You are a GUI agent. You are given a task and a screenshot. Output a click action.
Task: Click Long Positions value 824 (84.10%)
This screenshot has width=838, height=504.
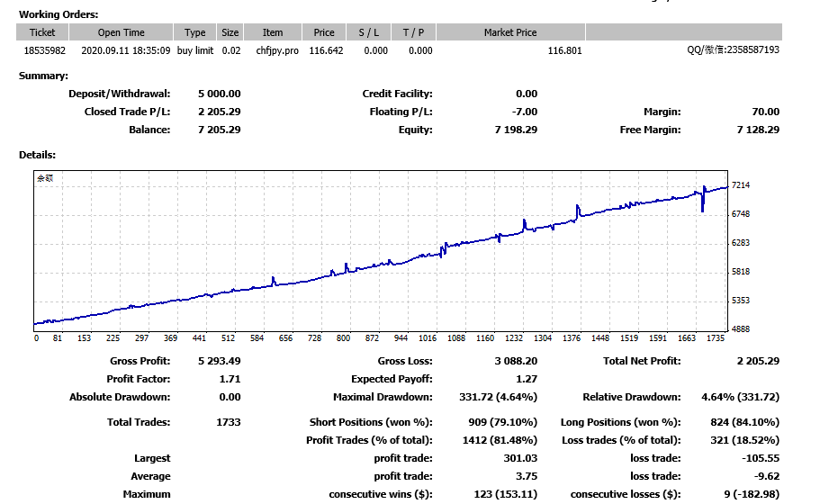point(745,422)
